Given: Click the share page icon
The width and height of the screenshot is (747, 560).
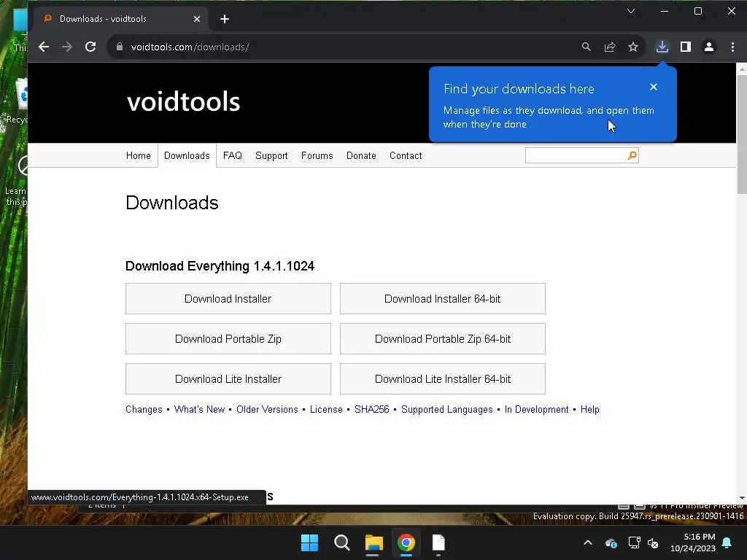Looking at the screenshot, I should click(x=610, y=47).
